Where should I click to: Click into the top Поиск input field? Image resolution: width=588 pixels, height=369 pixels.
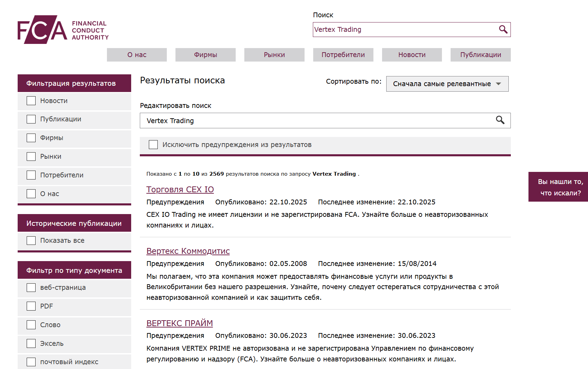pyautogui.click(x=403, y=30)
